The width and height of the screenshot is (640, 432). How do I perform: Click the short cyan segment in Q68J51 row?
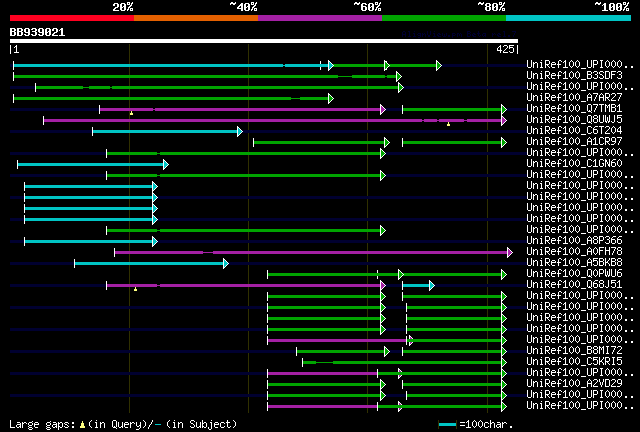(418, 286)
